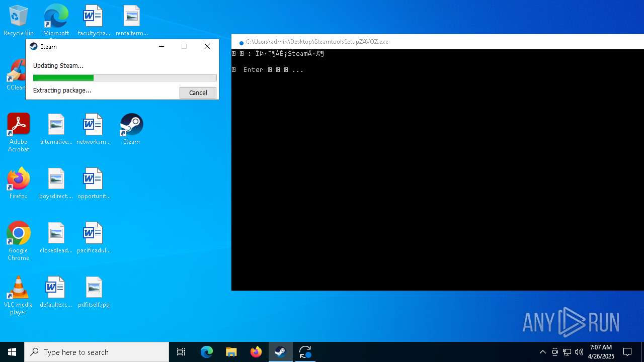
Task: Open the Microsoft Edge desktop shortcut
Action: [x=56, y=20]
